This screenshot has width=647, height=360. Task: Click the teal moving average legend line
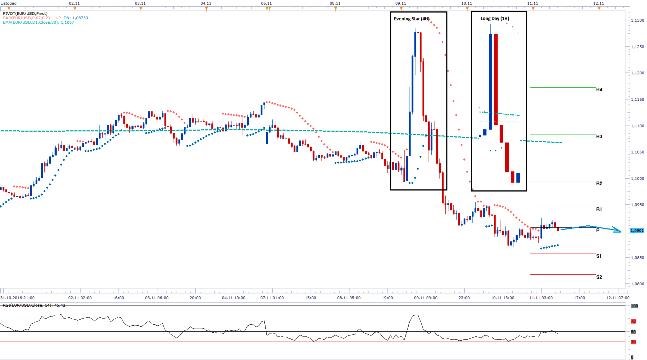(38, 22)
